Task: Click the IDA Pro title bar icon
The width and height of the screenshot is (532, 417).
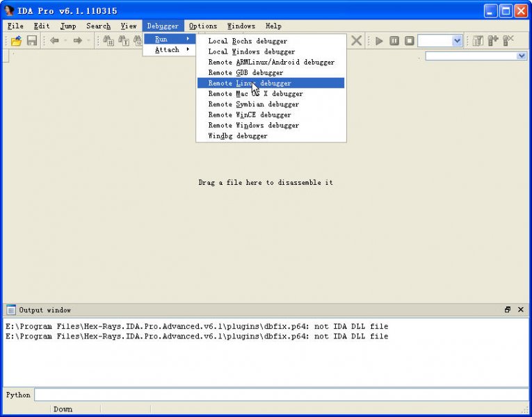Action: point(9,11)
